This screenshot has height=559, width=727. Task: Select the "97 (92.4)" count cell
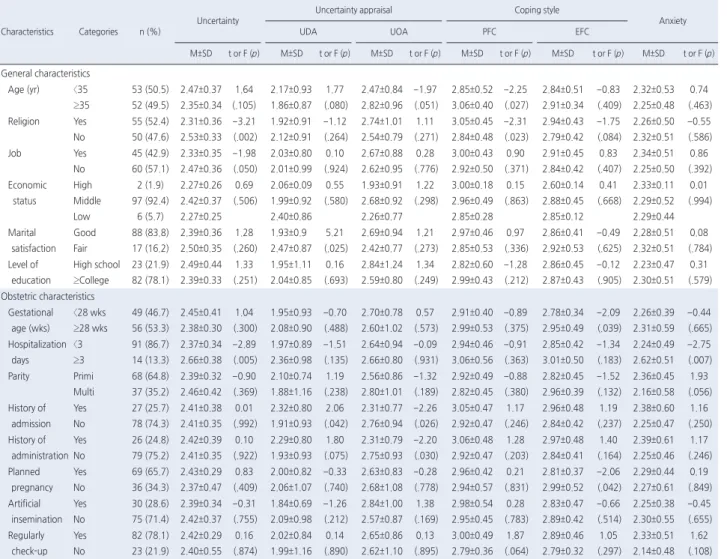[x=150, y=201]
